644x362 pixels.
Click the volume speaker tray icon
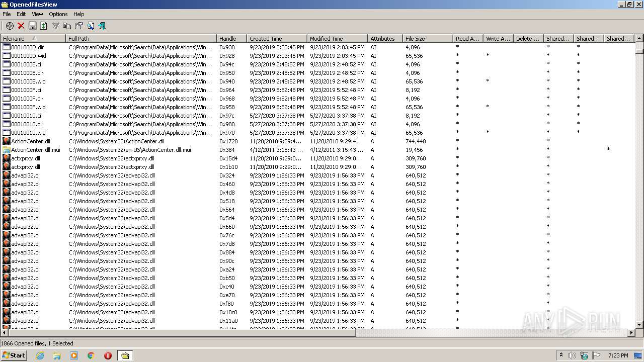[572, 355]
